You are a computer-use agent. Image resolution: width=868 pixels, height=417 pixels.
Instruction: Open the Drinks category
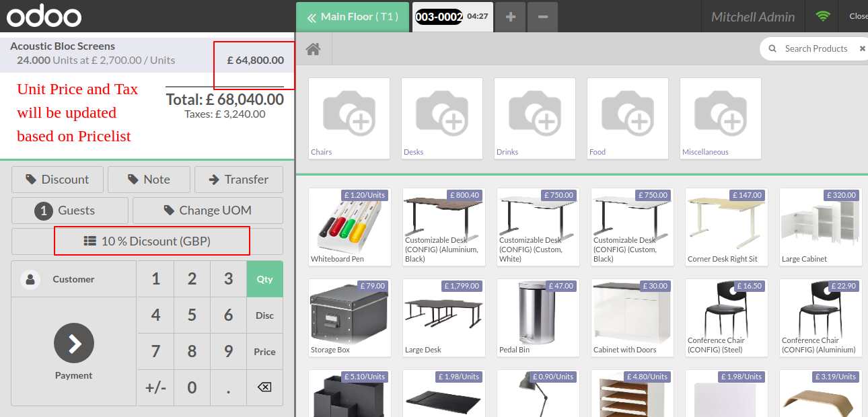tap(535, 118)
